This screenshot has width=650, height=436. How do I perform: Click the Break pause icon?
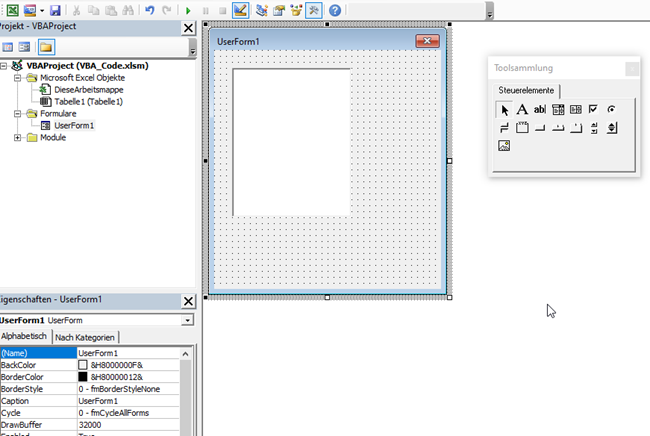pyautogui.click(x=206, y=10)
